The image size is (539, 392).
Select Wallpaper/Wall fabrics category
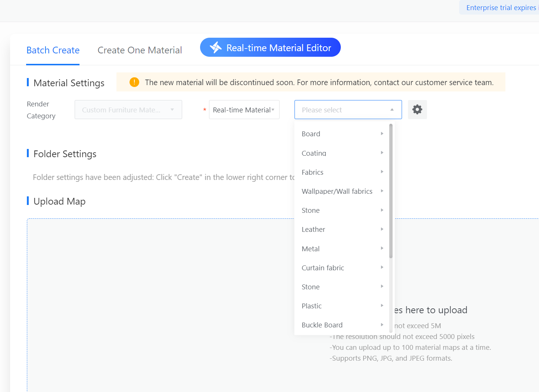click(337, 191)
